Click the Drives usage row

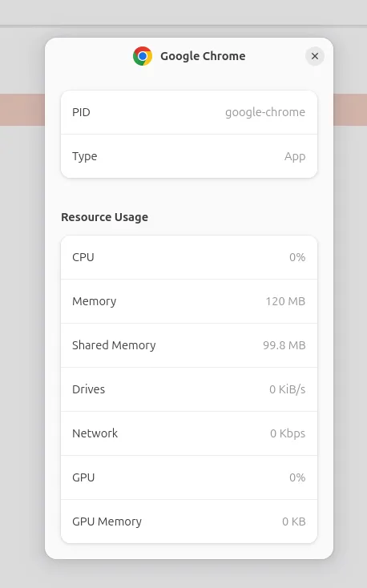189,389
